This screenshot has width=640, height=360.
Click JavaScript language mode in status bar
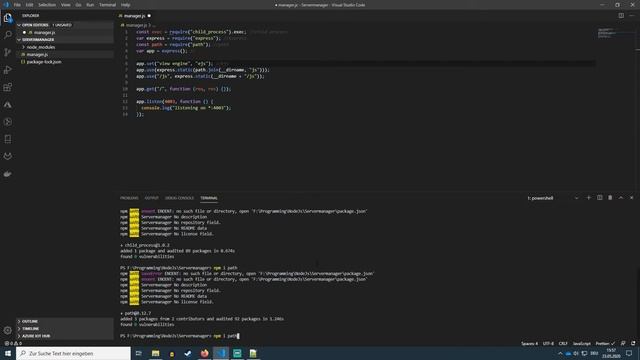[x=582, y=344]
